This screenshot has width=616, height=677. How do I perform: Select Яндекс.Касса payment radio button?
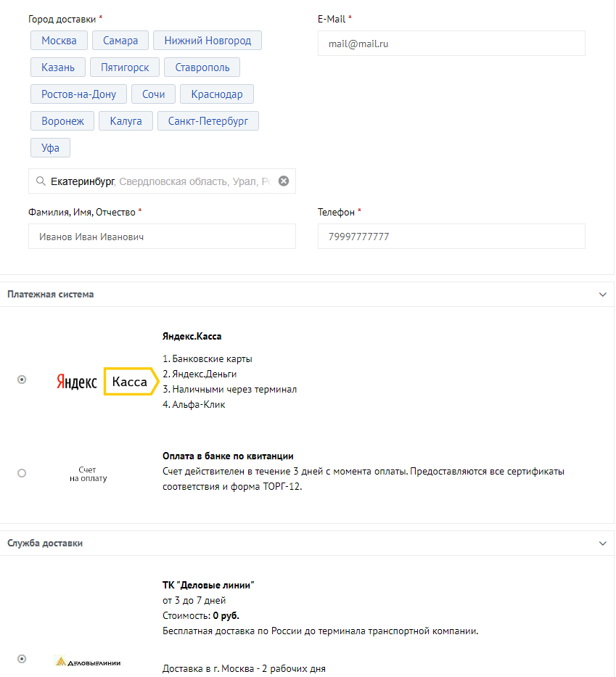pyautogui.click(x=22, y=379)
